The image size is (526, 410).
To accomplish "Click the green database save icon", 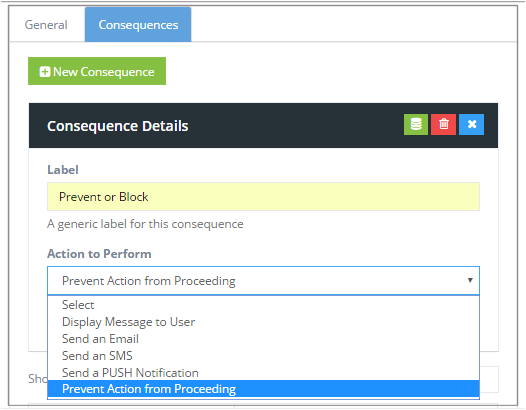I will pos(416,124).
